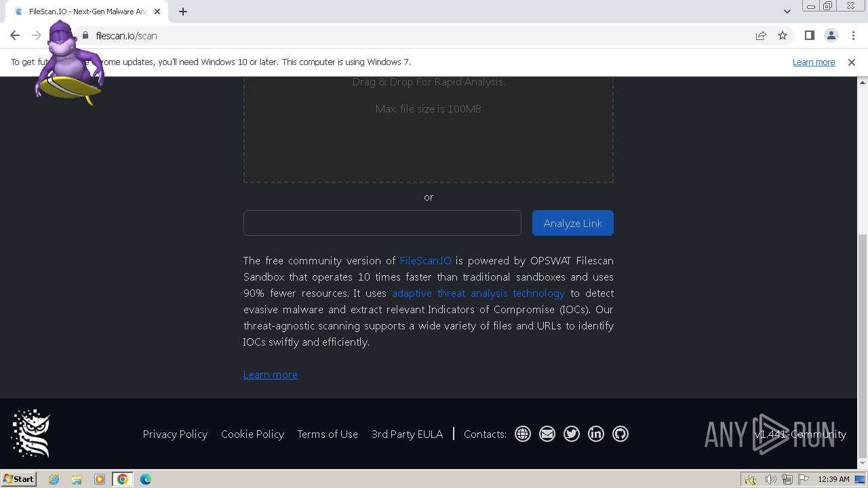Image resolution: width=868 pixels, height=488 pixels.
Task: Open a new browser tab
Action: click(x=183, y=12)
